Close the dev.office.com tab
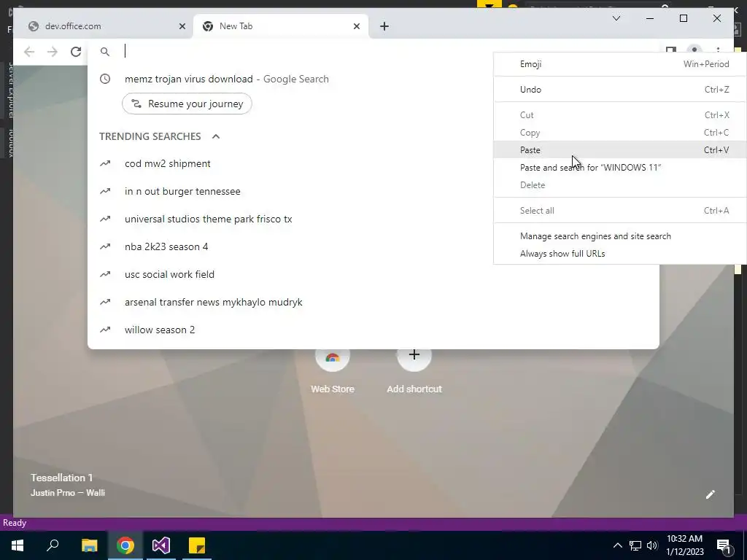Screen dimensions: 747x560 tap(182, 26)
